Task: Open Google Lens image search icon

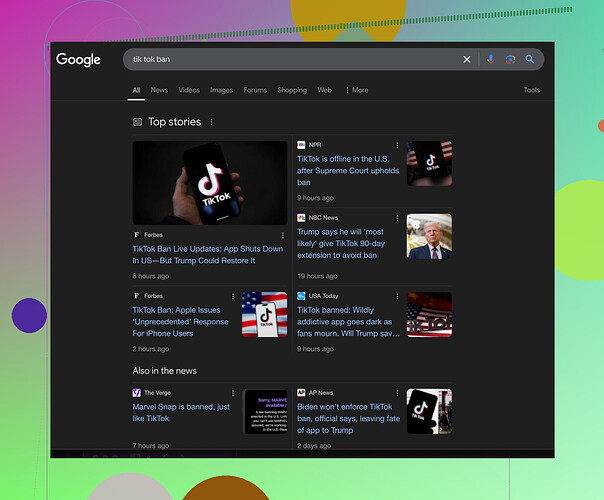Action: pyautogui.click(x=510, y=59)
